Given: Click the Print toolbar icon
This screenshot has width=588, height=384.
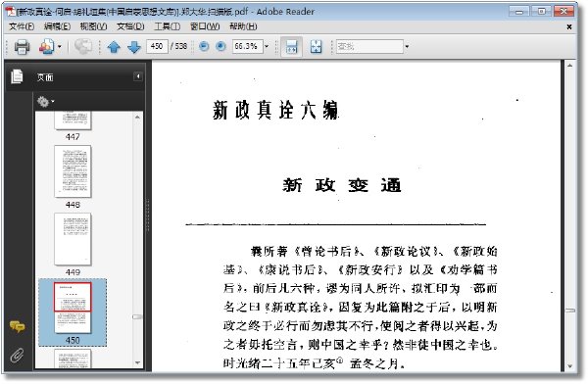Looking at the screenshot, I should (x=22, y=47).
